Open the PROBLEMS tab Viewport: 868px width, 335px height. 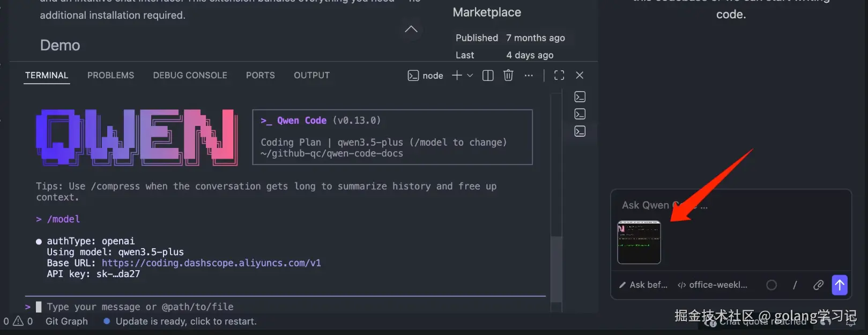111,76
